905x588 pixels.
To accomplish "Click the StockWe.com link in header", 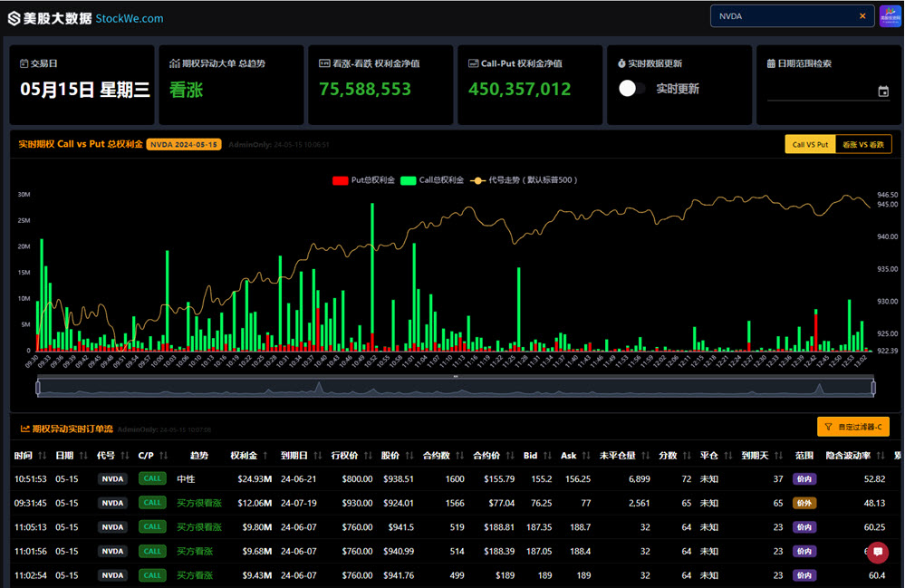I will tap(130, 18).
